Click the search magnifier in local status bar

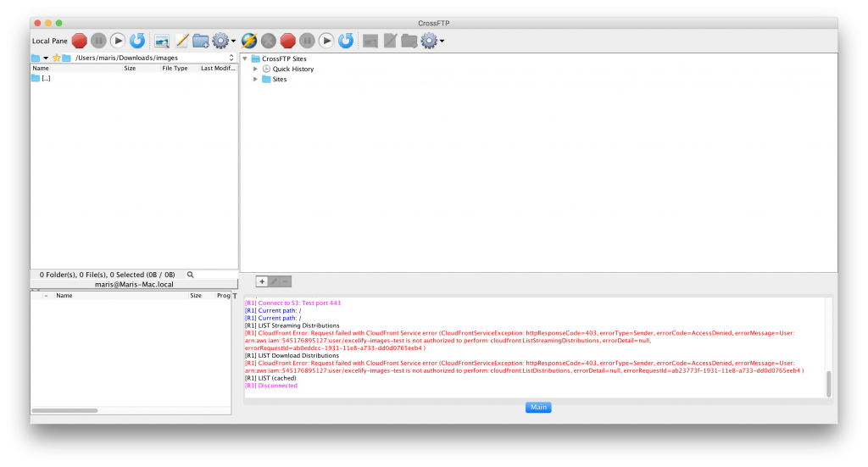pos(191,275)
